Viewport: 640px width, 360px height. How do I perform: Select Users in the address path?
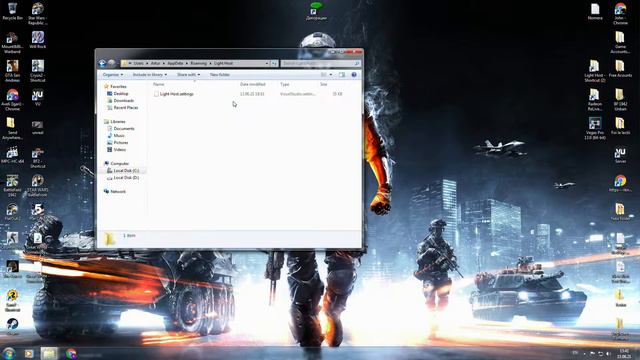point(139,63)
